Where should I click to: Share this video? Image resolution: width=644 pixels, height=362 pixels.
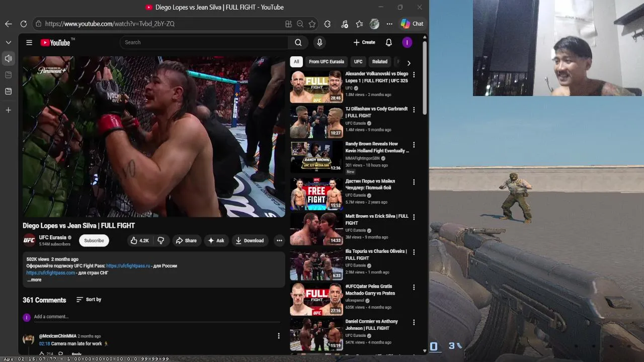click(x=186, y=240)
